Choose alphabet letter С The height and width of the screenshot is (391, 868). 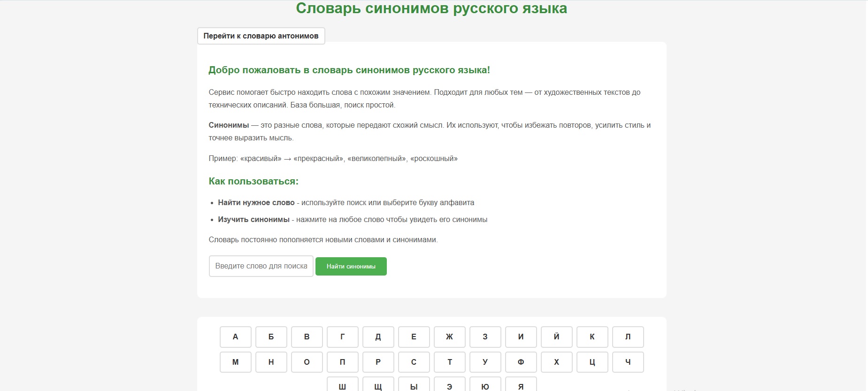[x=414, y=362]
